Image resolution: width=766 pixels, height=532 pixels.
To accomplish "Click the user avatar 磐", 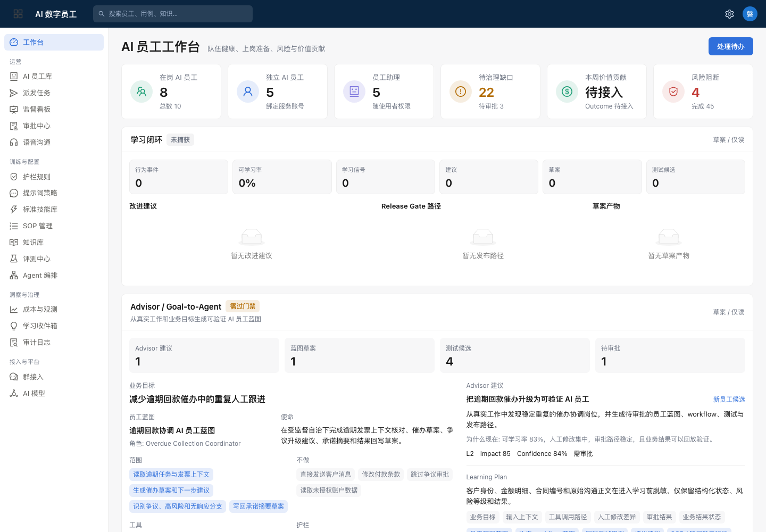I will [x=750, y=14].
